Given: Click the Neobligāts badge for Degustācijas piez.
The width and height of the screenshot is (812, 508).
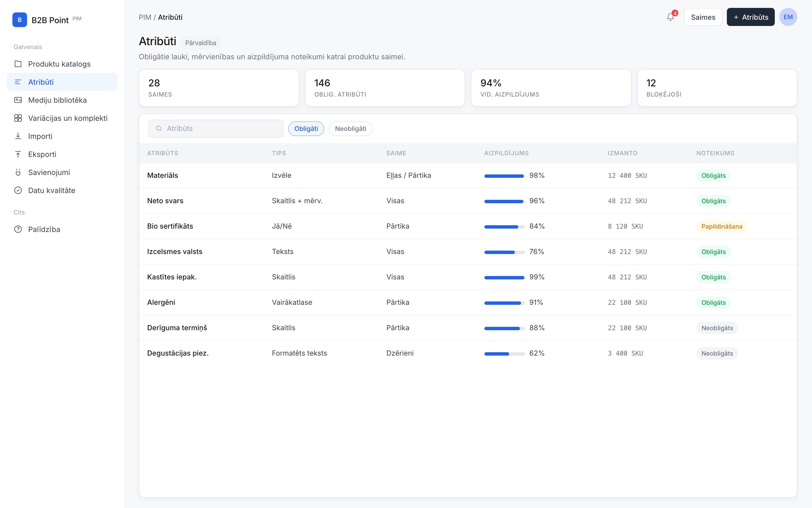Looking at the screenshot, I should (x=717, y=353).
